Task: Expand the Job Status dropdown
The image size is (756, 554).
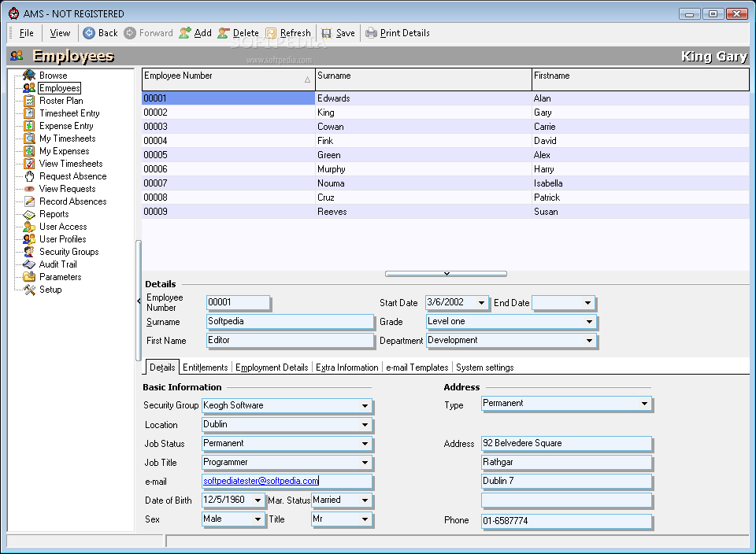Action: tap(365, 443)
